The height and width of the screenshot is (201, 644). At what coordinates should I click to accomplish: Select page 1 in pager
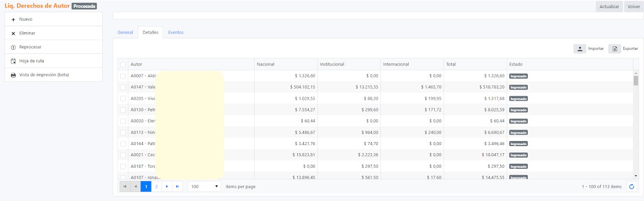(x=146, y=186)
